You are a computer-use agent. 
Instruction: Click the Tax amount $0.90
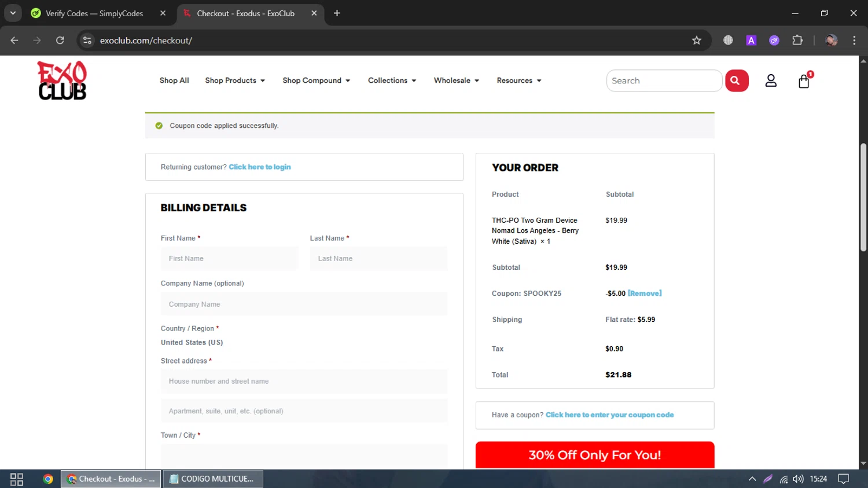[614, 349]
